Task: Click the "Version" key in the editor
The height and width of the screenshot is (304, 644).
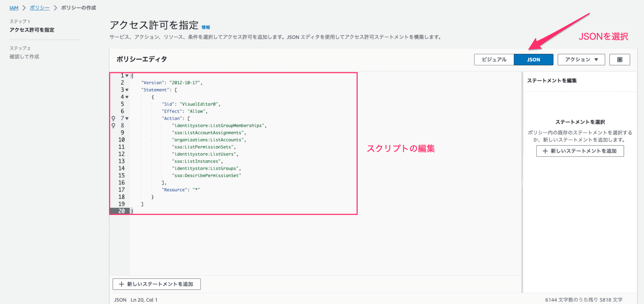Action: 152,83
